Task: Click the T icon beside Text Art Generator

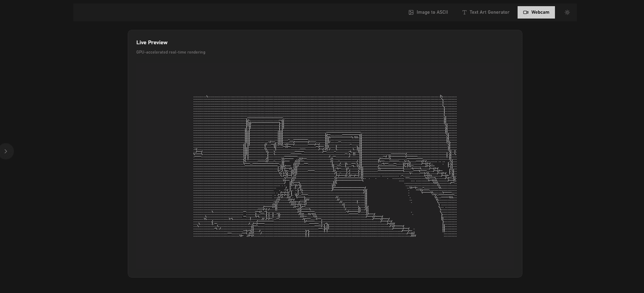Action: 465,12
